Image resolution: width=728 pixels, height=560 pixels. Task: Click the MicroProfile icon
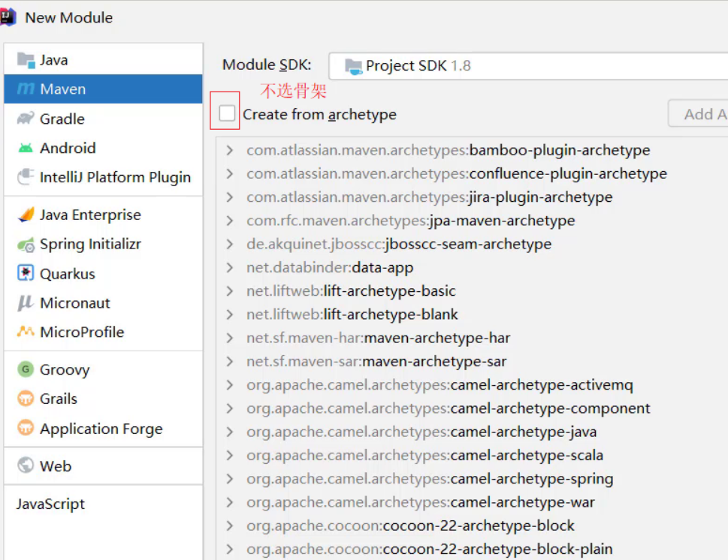[26, 331]
